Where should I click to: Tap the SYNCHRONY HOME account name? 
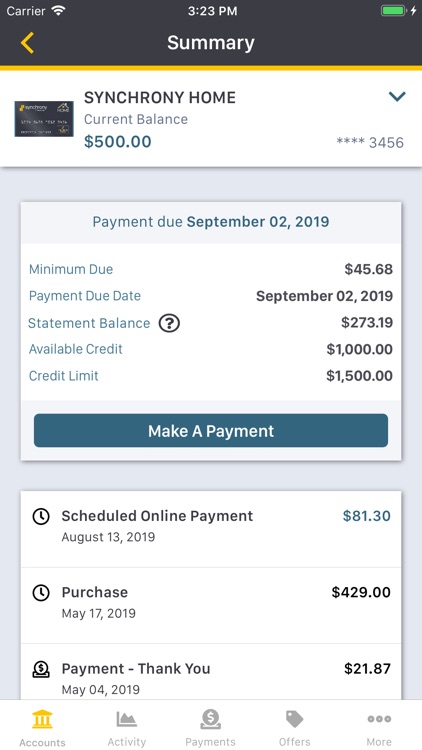[x=160, y=98]
